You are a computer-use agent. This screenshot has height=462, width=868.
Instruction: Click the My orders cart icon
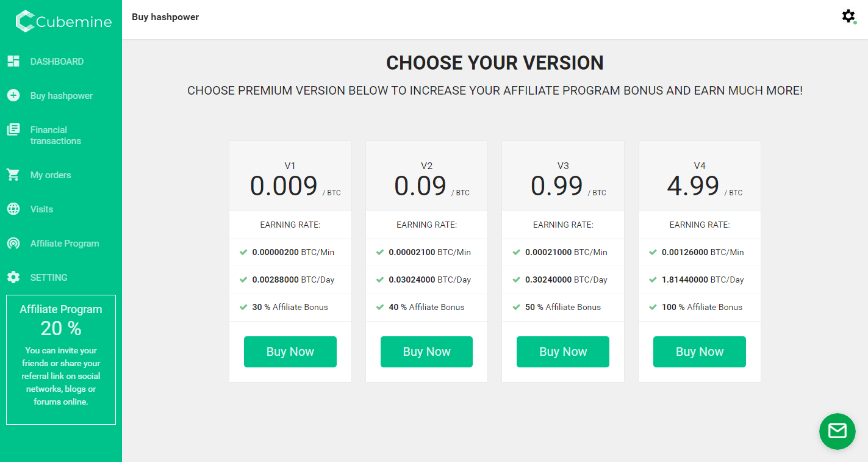click(13, 175)
